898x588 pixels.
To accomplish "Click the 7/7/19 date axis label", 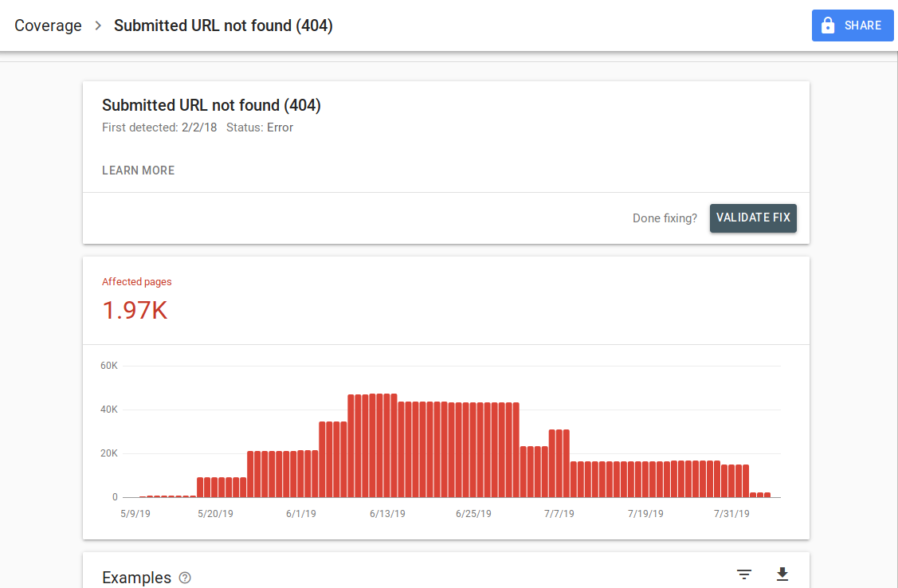I will (x=559, y=514).
